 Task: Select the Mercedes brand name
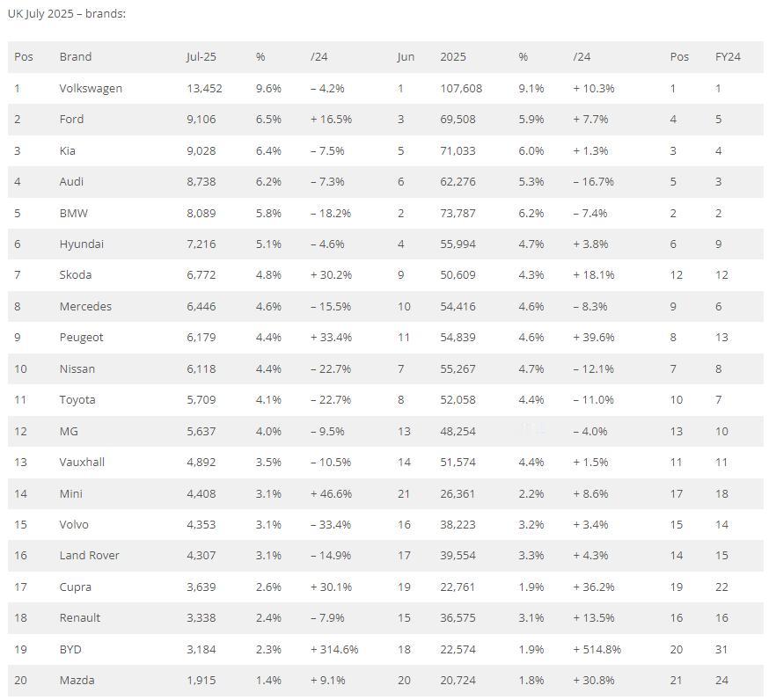(85, 306)
